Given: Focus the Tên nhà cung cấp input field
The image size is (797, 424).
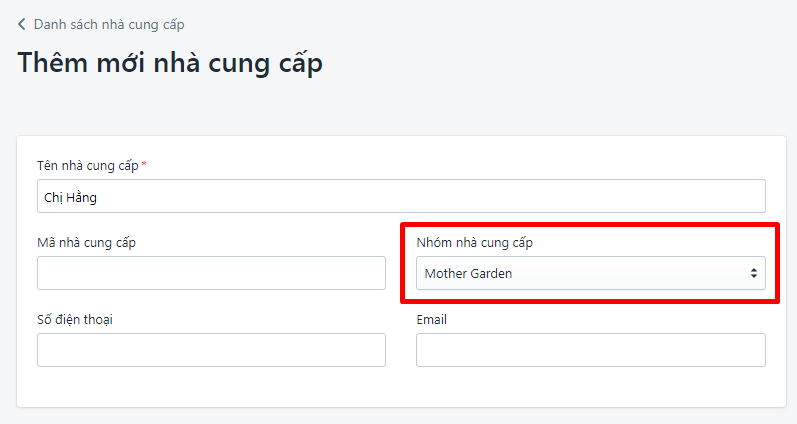Looking at the screenshot, I should click(400, 197).
